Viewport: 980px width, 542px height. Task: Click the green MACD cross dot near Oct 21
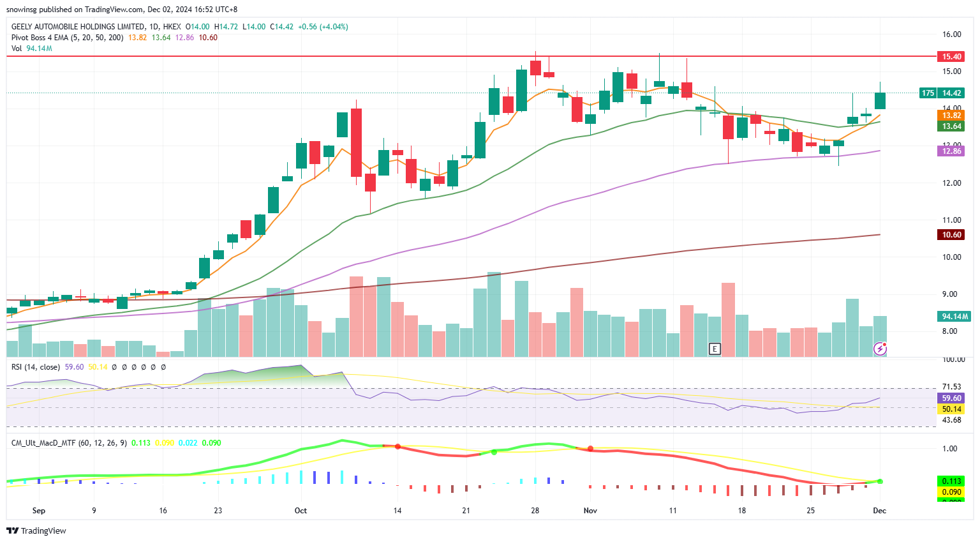(494, 452)
